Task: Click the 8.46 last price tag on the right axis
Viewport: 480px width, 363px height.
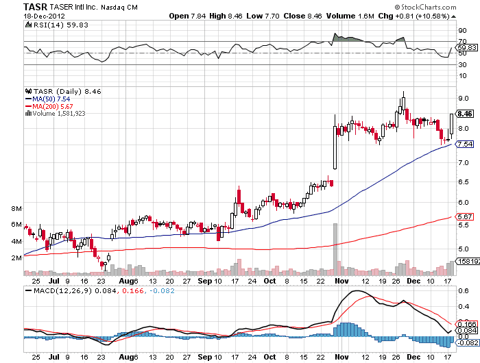Action: click(x=465, y=114)
